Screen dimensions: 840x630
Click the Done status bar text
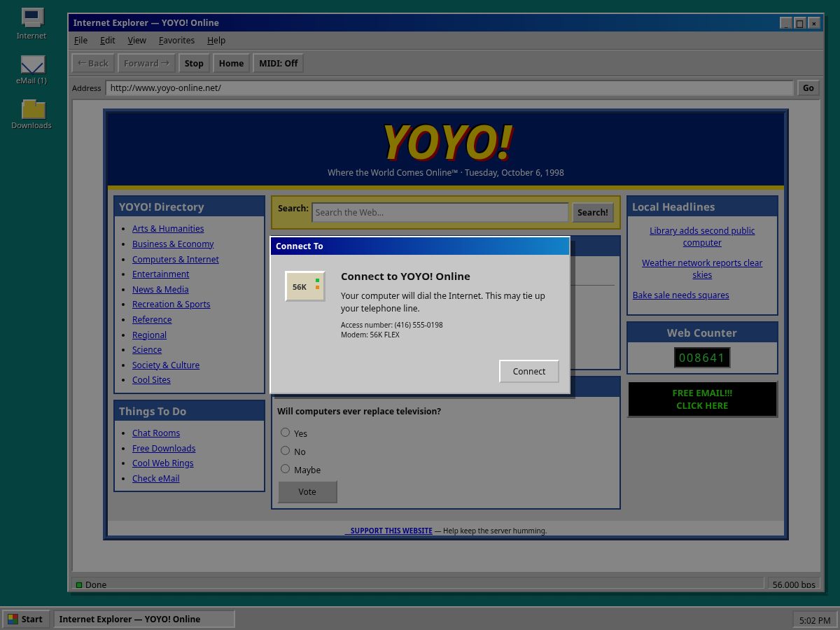[96, 584]
